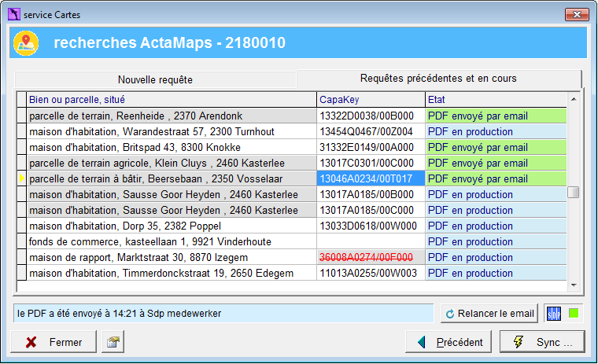The height and width of the screenshot is (364, 598).
Task: Click the vertical scrollbar thumb
Action: pyautogui.click(x=573, y=192)
